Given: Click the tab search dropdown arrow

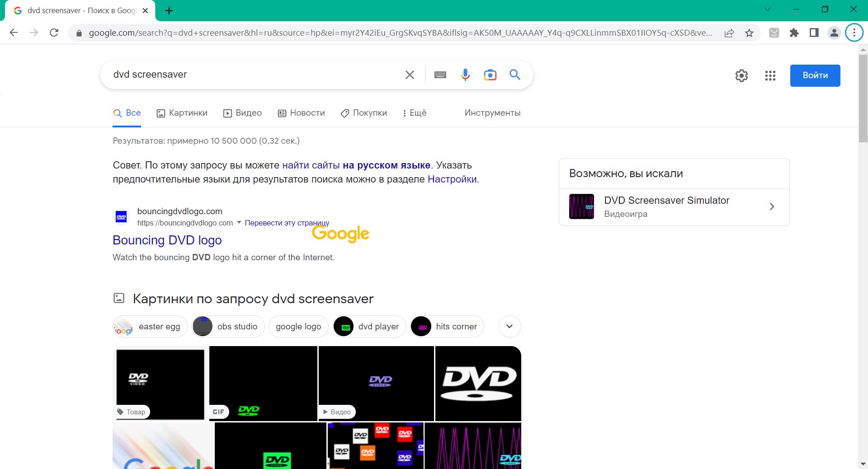Looking at the screenshot, I should pyautogui.click(x=767, y=9).
